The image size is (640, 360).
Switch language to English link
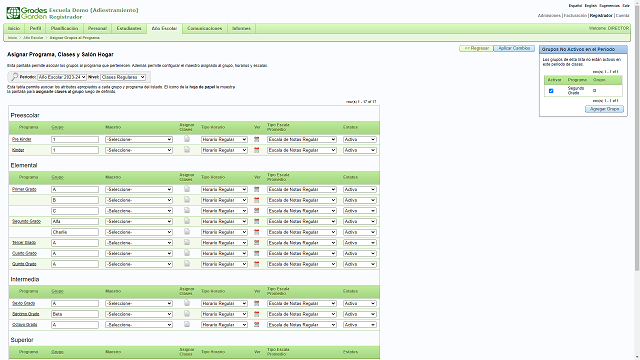pyautogui.click(x=590, y=6)
